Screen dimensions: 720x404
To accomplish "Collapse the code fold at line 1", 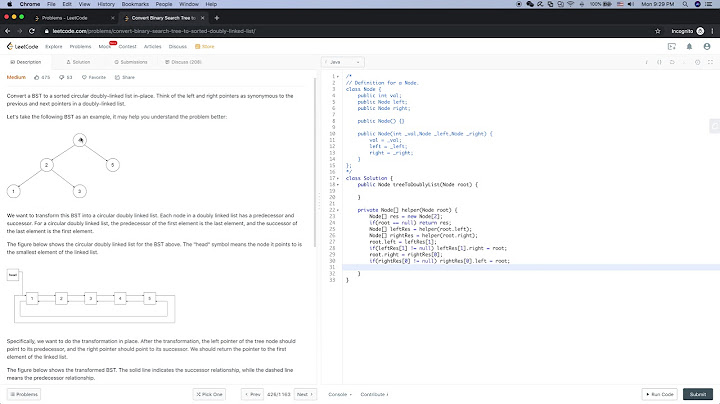I will coord(338,77).
